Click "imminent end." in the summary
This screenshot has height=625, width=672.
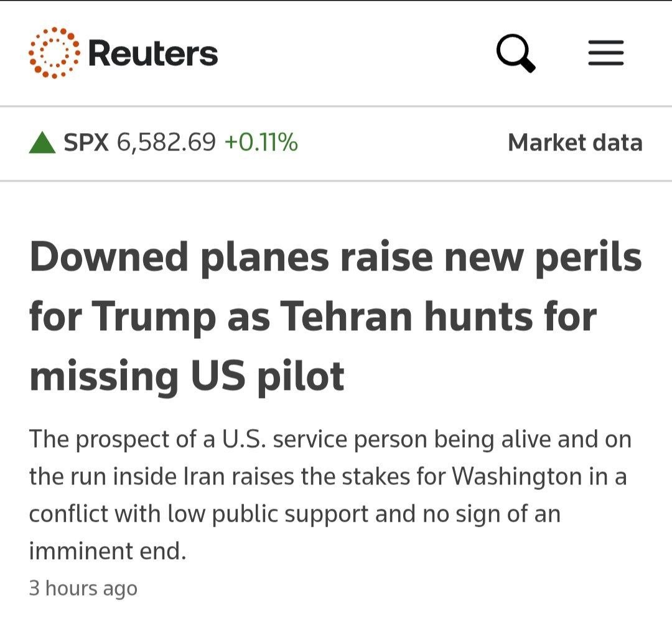pos(108,551)
